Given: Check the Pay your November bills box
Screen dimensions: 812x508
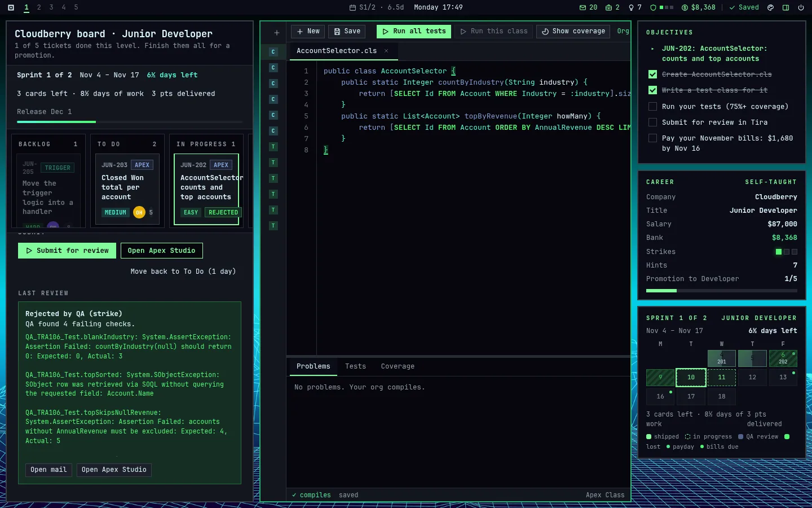Looking at the screenshot, I should coord(652,138).
